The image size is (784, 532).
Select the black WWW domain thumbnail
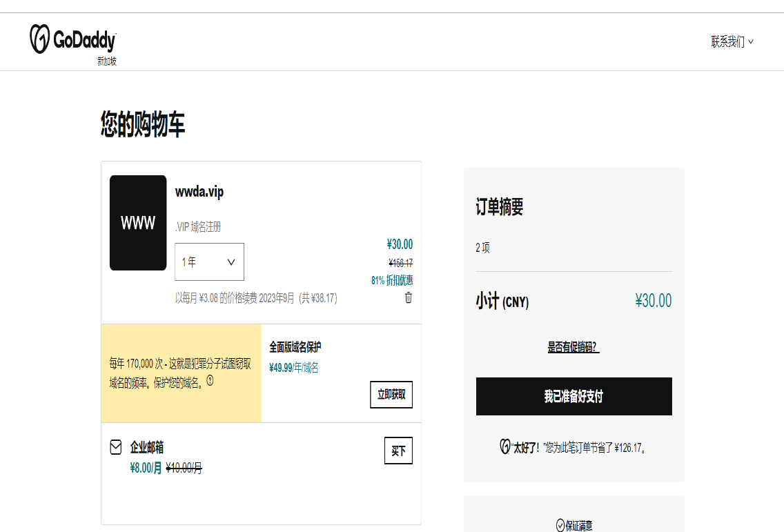click(x=138, y=223)
